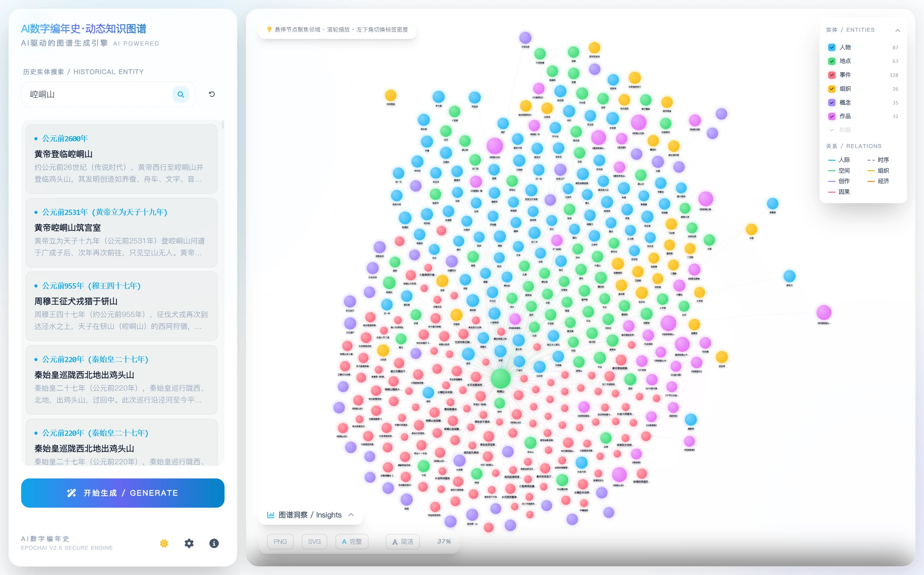Screen dimensions: 924x575
Task: Click the 人际 relation legend entry
Action: (839, 160)
